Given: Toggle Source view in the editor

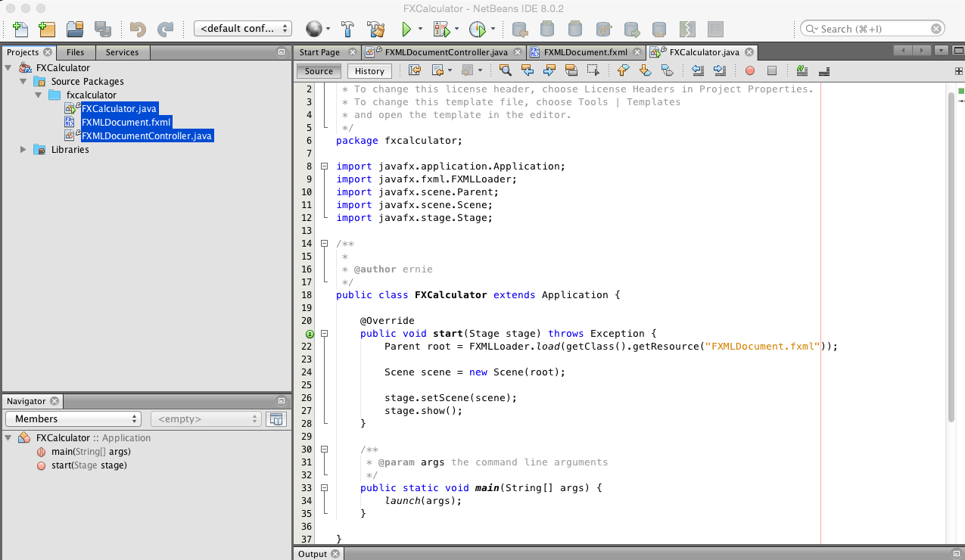Looking at the screenshot, I should tap(319, 71).
